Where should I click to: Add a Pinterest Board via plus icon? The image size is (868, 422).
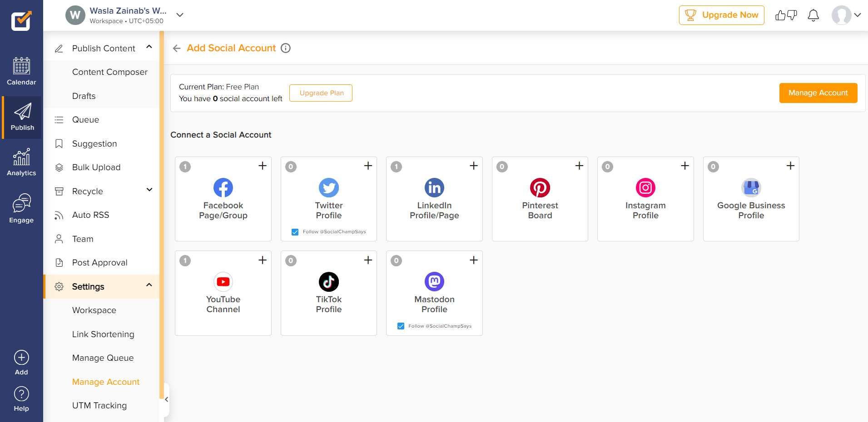[579, 166]
